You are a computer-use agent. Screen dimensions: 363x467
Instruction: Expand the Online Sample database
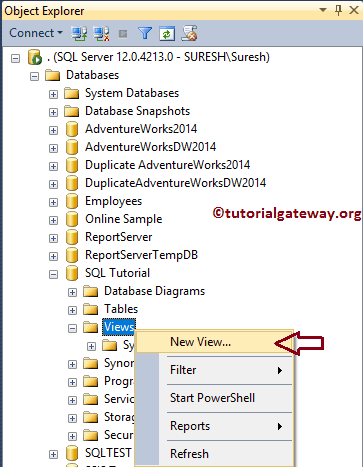tap(53, 221)
